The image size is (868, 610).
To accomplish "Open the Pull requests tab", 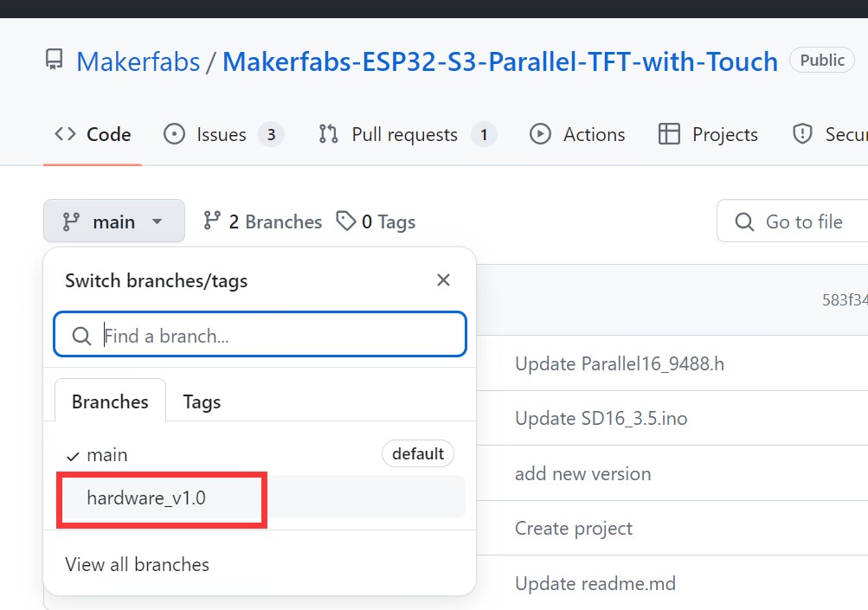I will [408, 134].
